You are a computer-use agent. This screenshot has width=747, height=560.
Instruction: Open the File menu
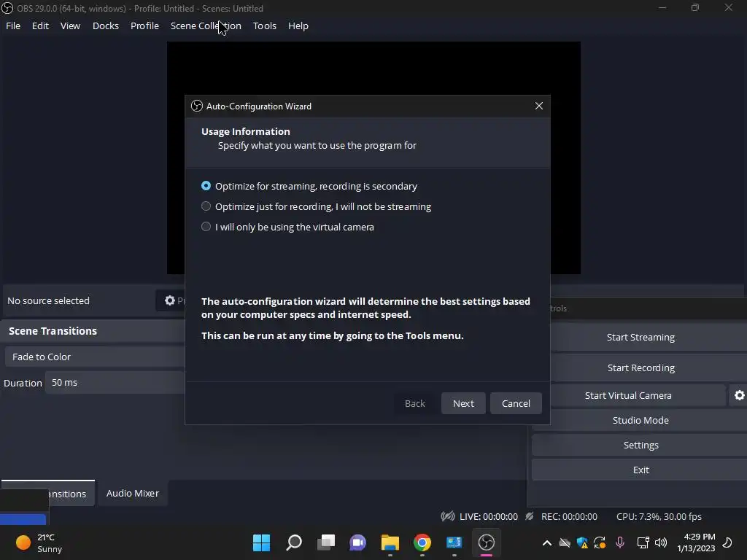[x=13, y=26]
